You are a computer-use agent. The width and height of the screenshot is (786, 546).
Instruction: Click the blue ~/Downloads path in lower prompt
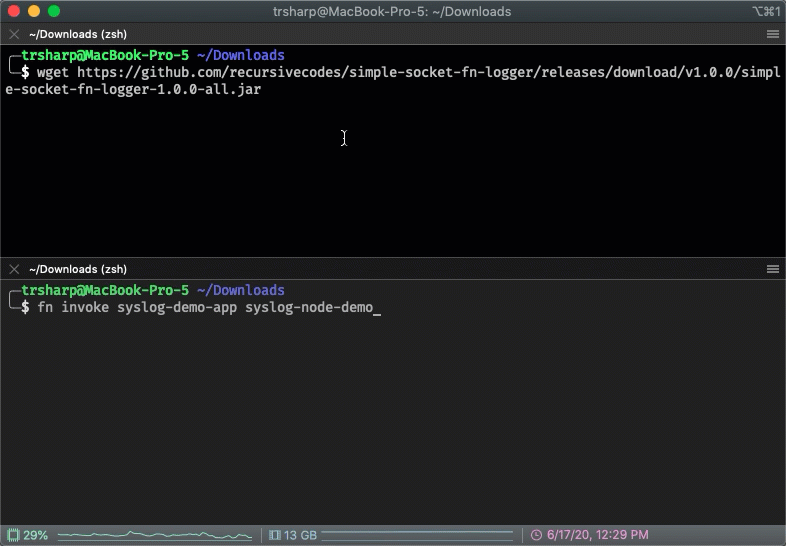(241, 290)
